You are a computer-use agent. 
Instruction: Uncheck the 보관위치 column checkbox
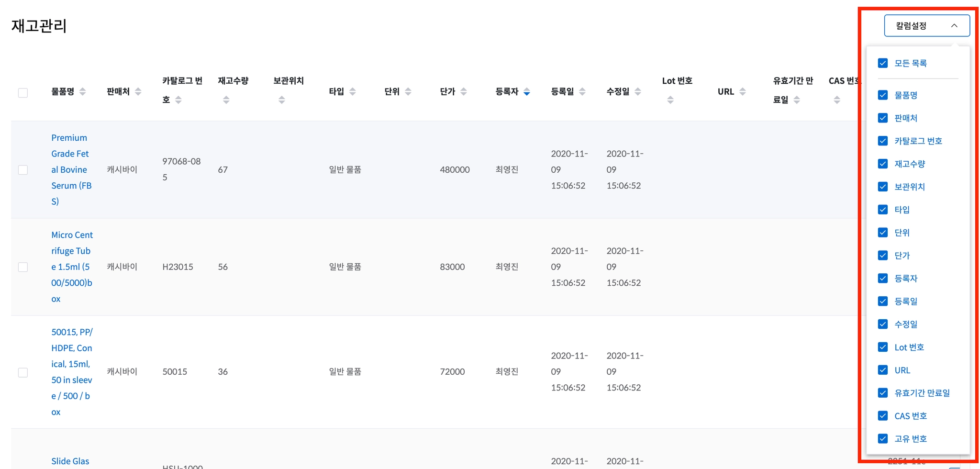(x=883, y=187)
